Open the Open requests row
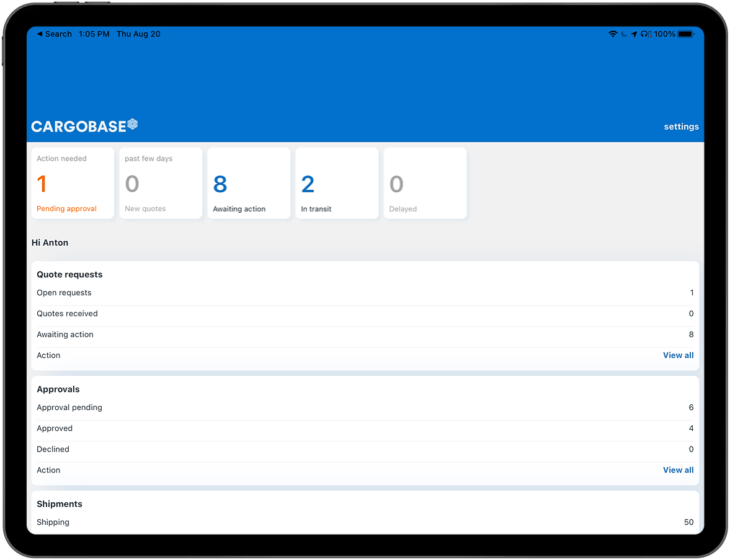730x560 pixels. 365,293
